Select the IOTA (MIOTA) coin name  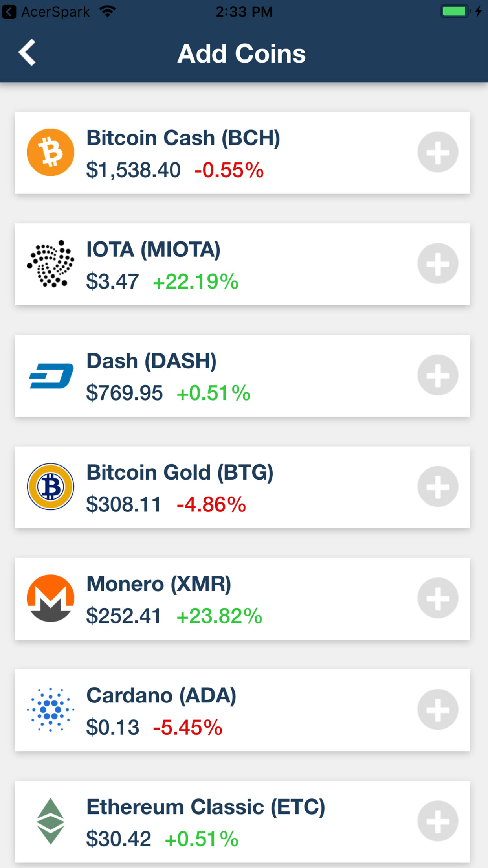click(153, 250)
